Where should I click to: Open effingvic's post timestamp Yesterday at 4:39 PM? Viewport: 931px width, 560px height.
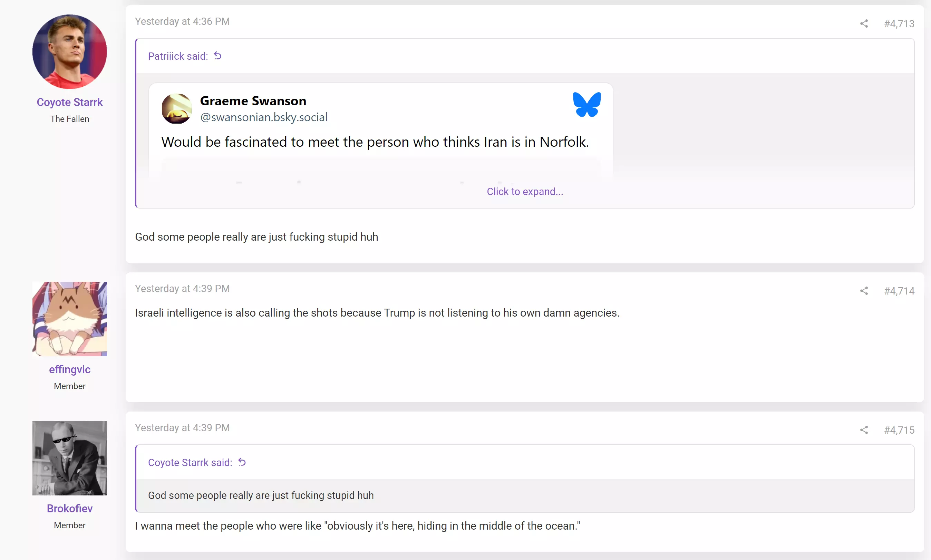182,289
